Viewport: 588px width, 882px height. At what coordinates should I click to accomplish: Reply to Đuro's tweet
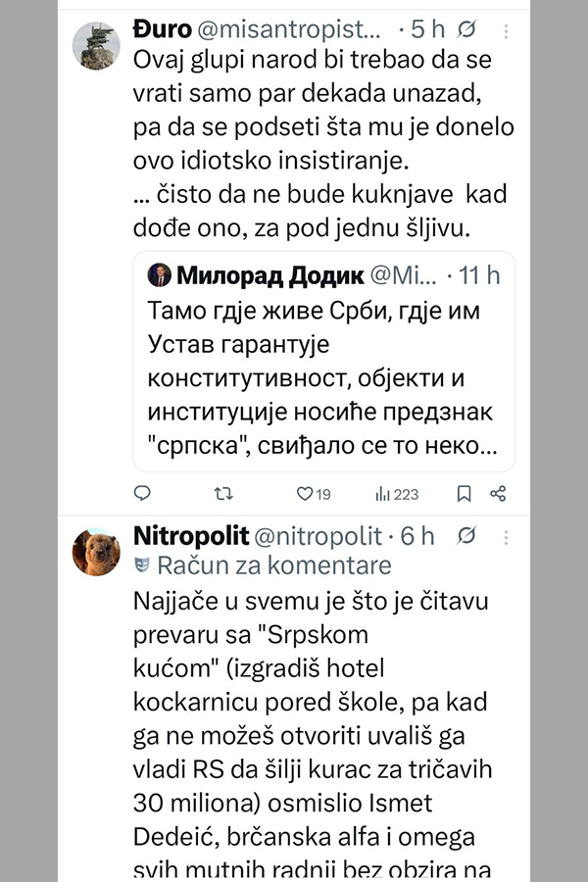point(142,493)
